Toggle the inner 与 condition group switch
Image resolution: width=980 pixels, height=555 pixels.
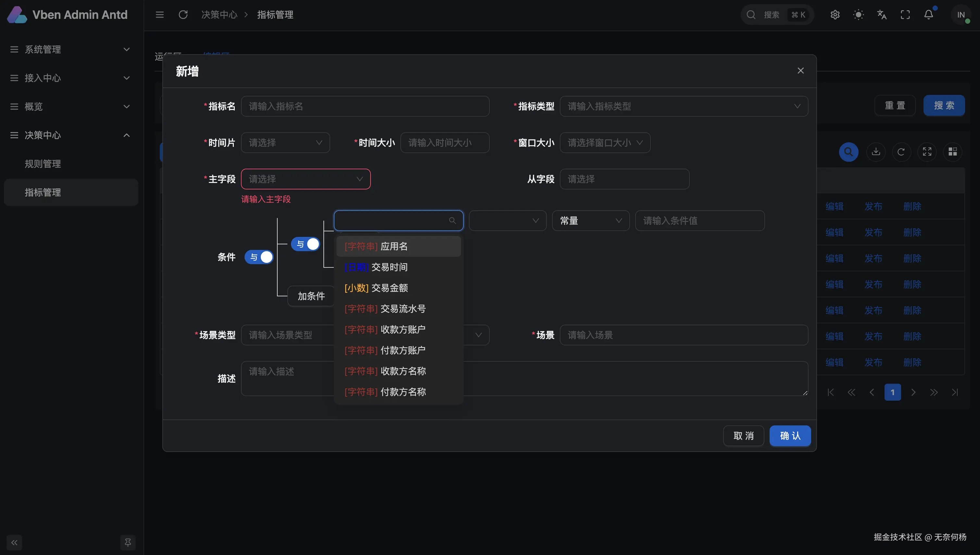pos(306,244)
